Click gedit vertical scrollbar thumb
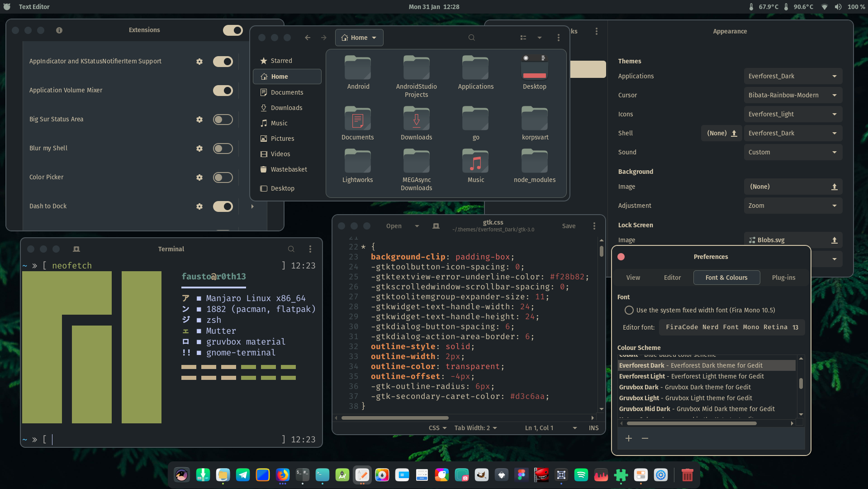The image size is (868, 489). point(601,251)
